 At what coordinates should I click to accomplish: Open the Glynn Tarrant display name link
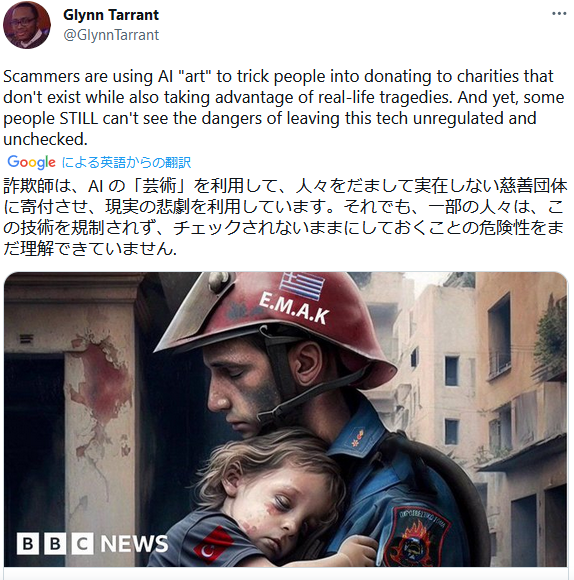[111, 15]
